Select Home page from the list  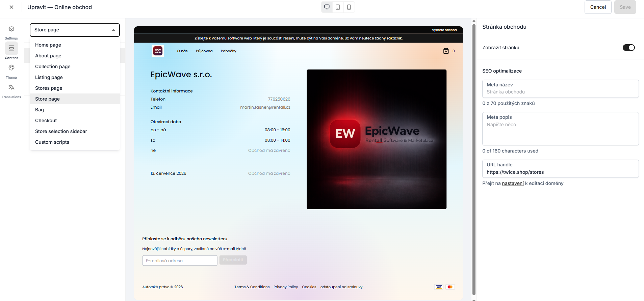[75, 45]
